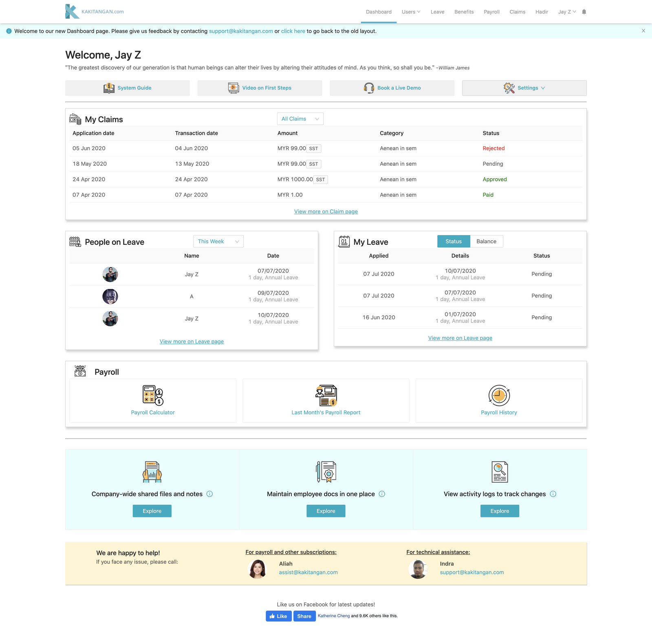This screenshot has height=644, width=652.
Task: Open the Hadir menu item
Action: (542, 11)
